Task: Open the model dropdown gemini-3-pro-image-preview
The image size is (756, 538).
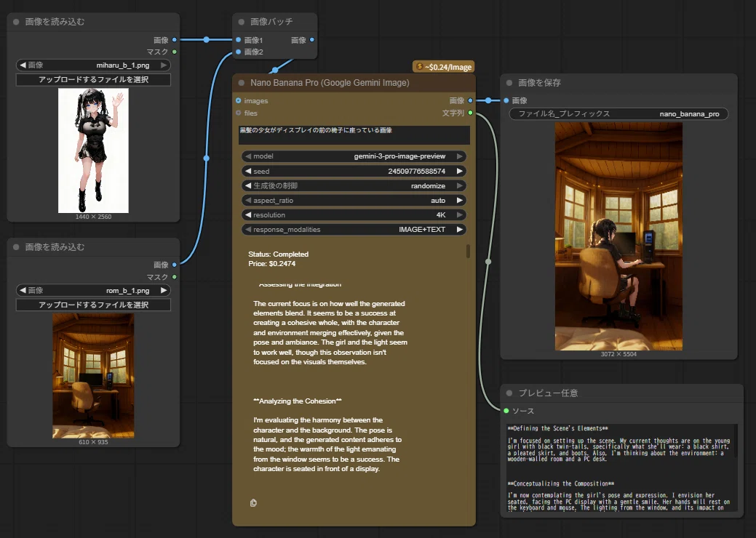Action: (x=354, y=156)
